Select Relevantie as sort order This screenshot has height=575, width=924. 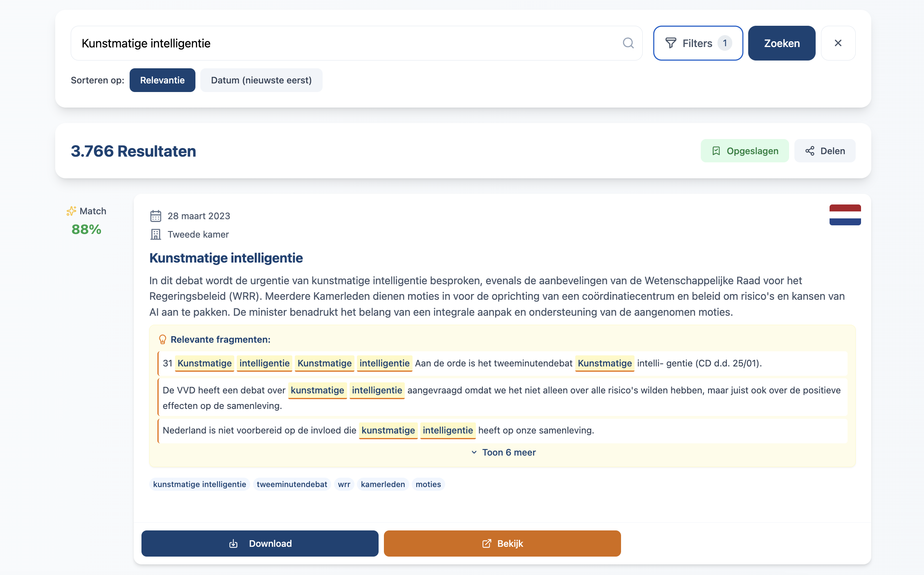(x=162, y=80)
